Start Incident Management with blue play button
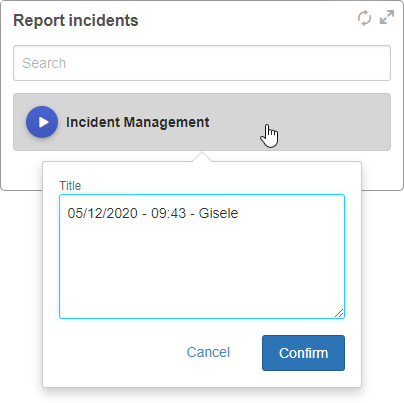Screen dimensions: 404x403 click(x=42, y=122)
